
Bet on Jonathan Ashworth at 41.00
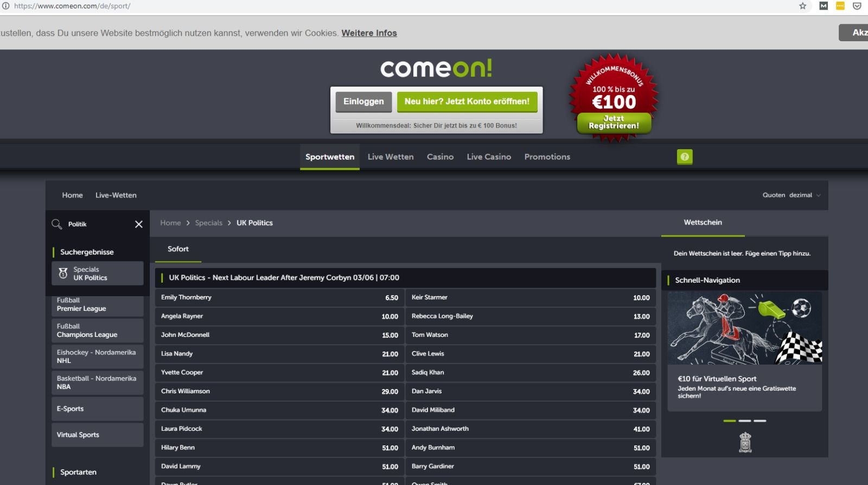pos(531,429)
